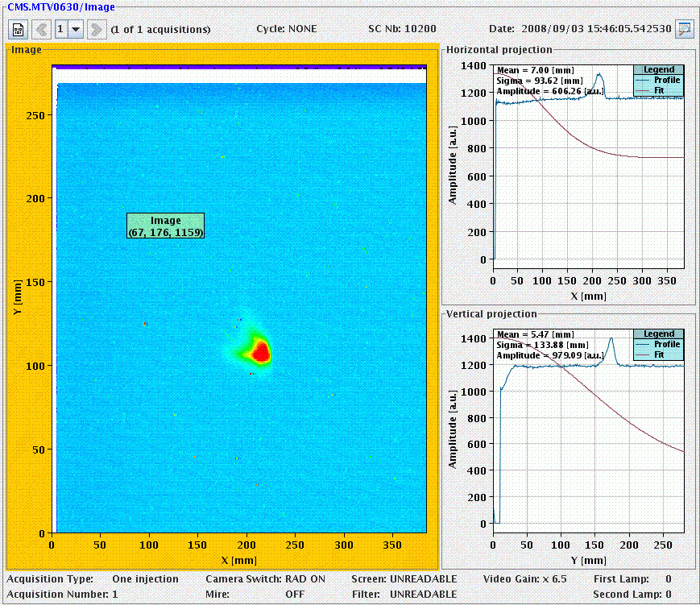Viewport: 700px width, 605px height.
Task: Click Filter UNREADABLE value
Action: tap(423, 595)
